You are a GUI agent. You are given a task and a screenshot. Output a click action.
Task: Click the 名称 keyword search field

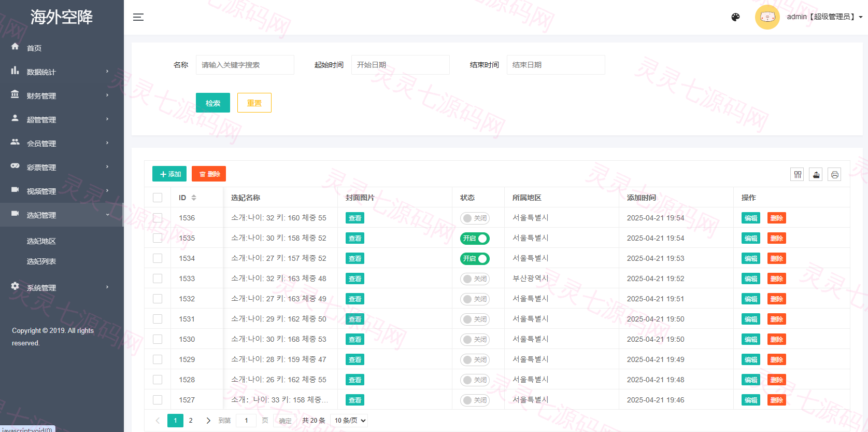[245, 65]
